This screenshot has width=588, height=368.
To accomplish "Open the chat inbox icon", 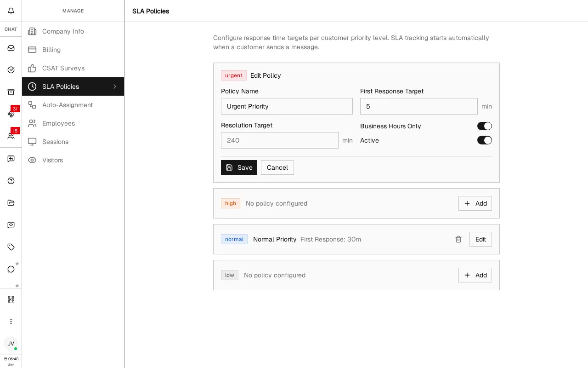I will click(11, 48).
